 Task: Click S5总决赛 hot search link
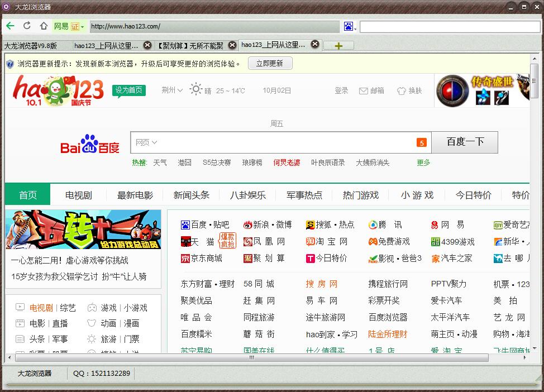click(x=217, y=162)
